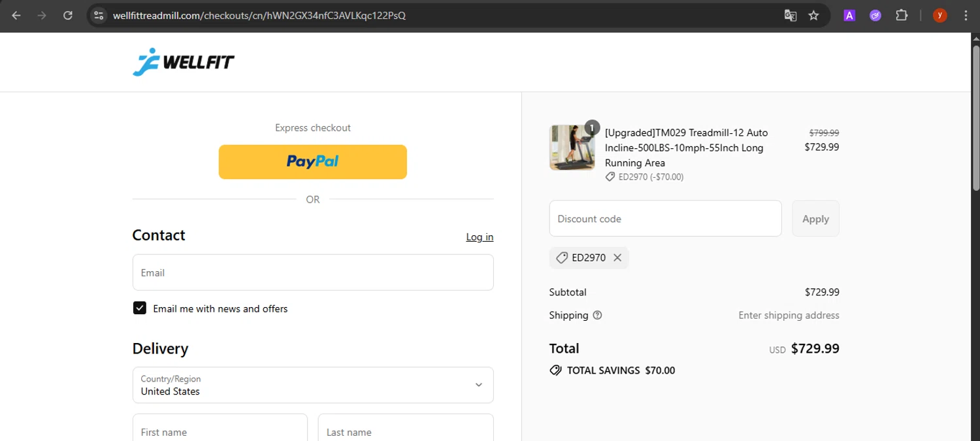
Task: Click the discount tag icon beside ED2970 chip
Action: tap(561, 257)
